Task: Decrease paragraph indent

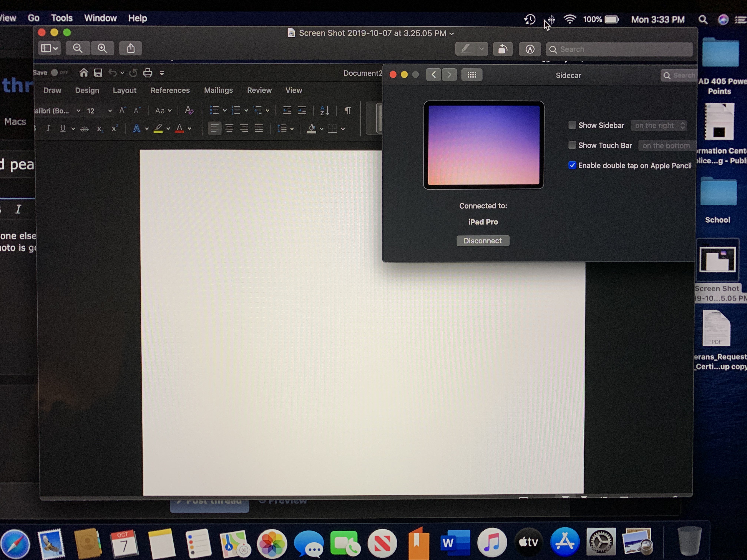Action: [287, 110]
